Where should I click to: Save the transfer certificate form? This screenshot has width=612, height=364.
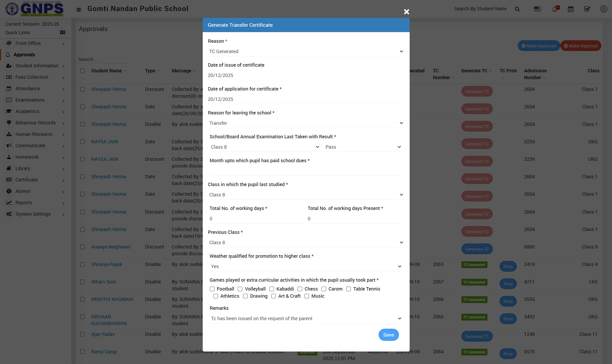tap(388, 335)
